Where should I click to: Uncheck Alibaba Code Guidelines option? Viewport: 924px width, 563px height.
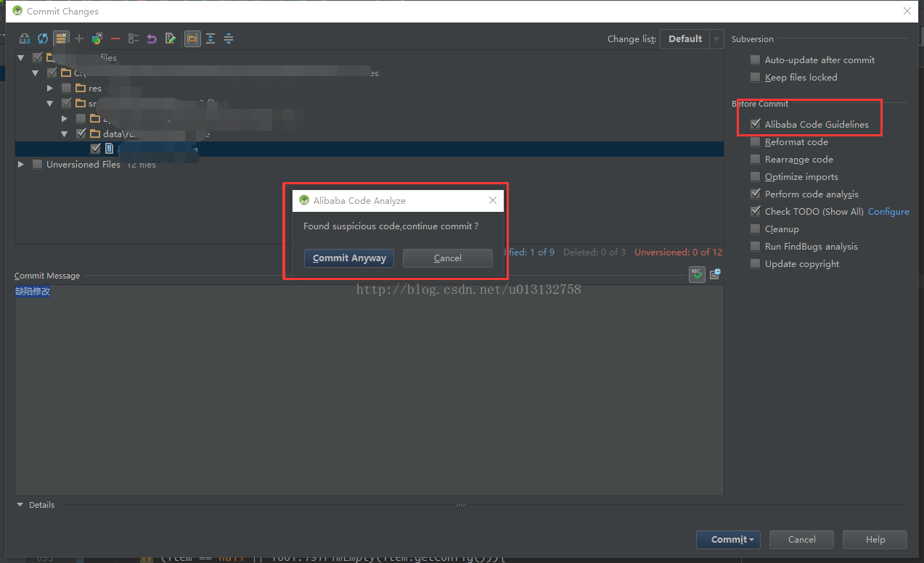coord(756,124)
